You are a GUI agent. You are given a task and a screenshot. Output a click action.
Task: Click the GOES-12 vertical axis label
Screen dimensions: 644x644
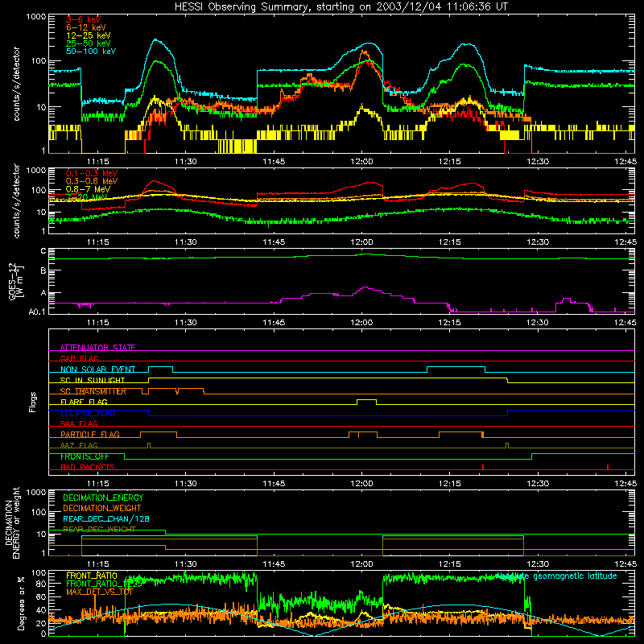15,281
